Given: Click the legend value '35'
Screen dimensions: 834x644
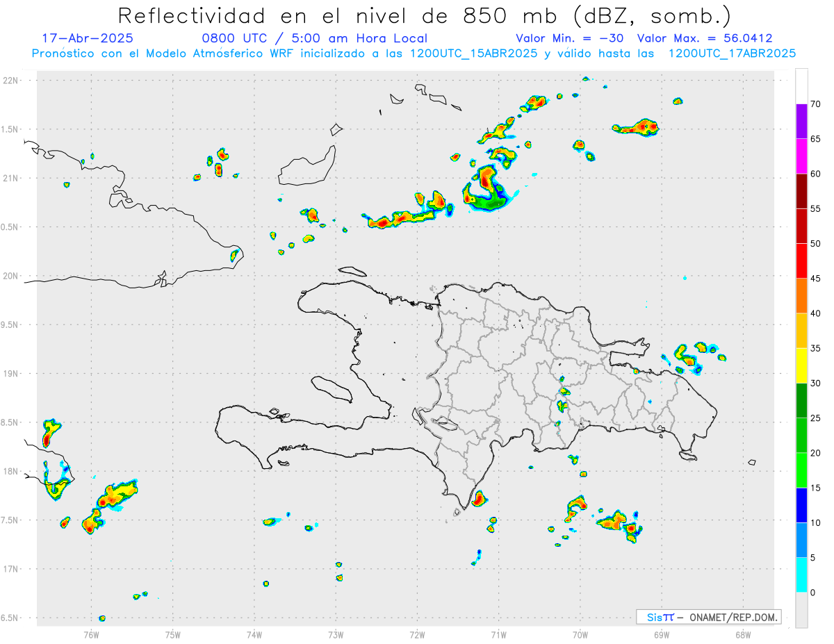Looking at the screenshot, I should (x=816, y=348).
